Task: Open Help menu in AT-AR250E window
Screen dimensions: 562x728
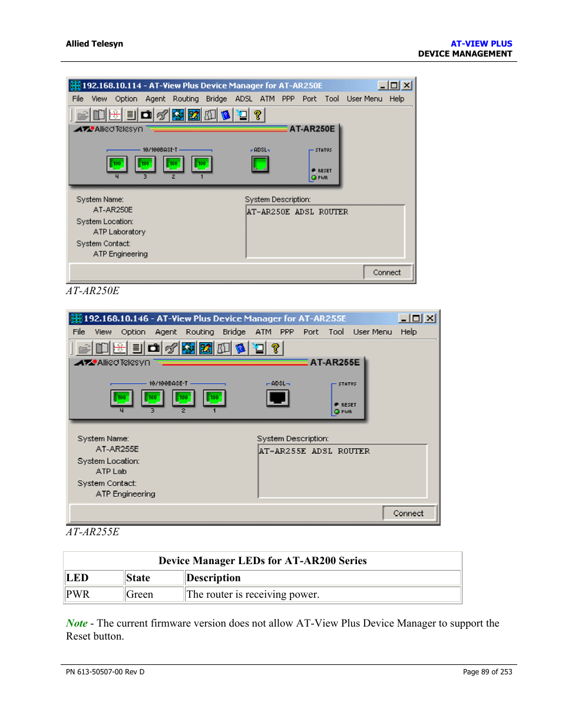Action: [x=396, y=99]
